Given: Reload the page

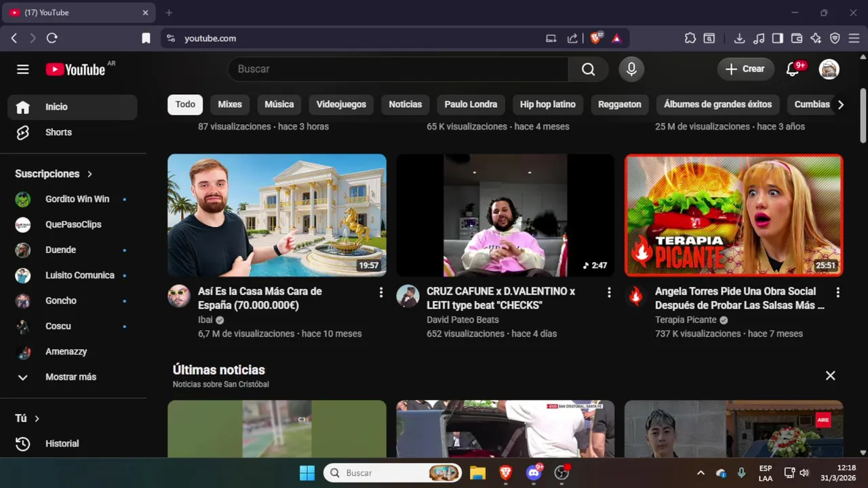Looking at the screenshot, I should (x=52, y=39).
